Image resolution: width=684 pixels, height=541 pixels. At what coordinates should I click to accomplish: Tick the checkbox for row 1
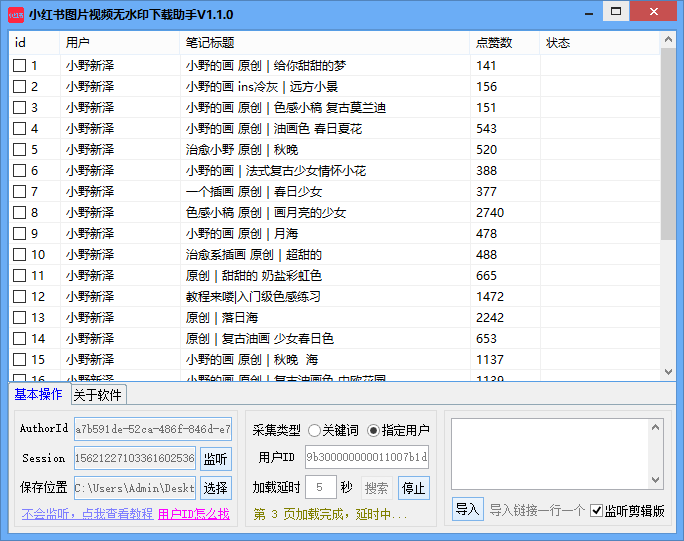click(x=19, y=65)
